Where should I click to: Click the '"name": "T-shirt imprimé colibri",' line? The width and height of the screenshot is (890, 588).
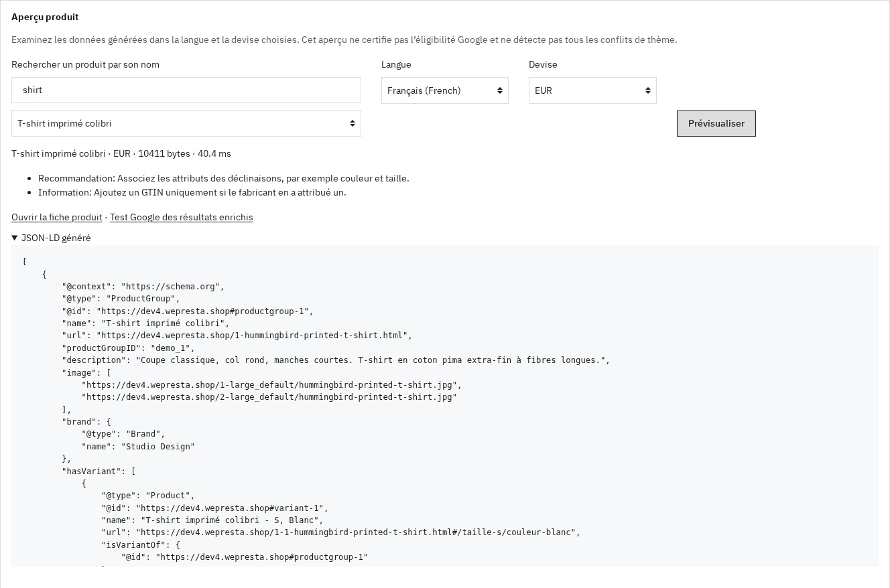pos(145,323)
